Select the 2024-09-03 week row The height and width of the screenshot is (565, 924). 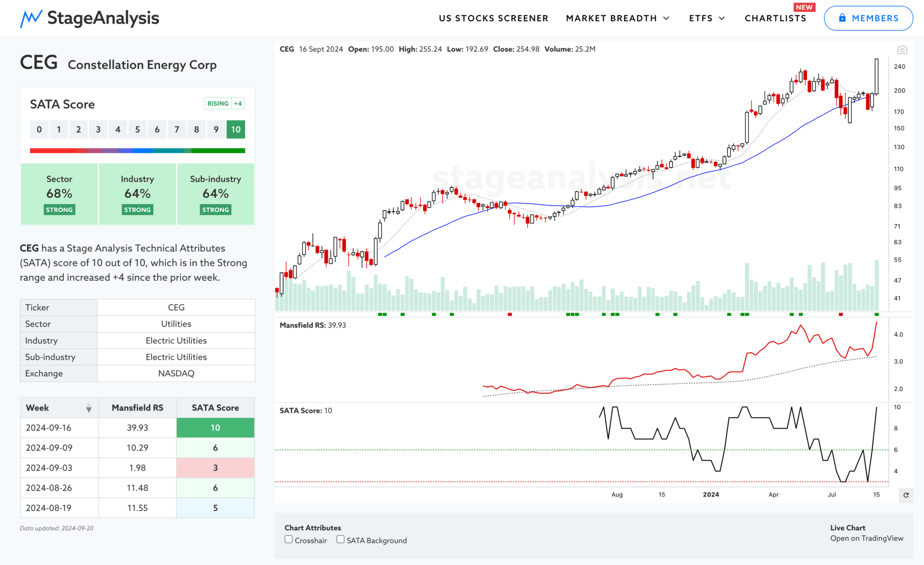click(x=138, y=468)
